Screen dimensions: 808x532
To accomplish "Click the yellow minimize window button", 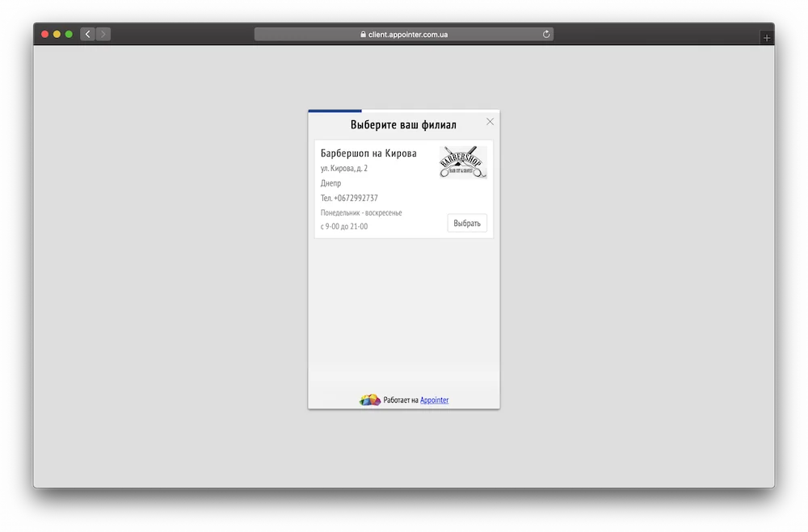I will pyautogui.click(x=57, y=34).
